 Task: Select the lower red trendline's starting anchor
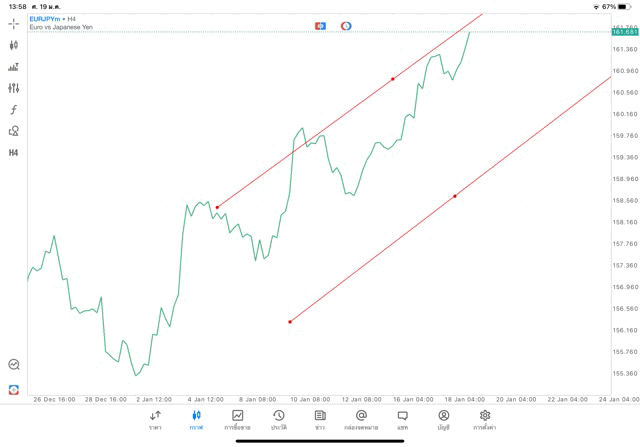pos(290,322)
